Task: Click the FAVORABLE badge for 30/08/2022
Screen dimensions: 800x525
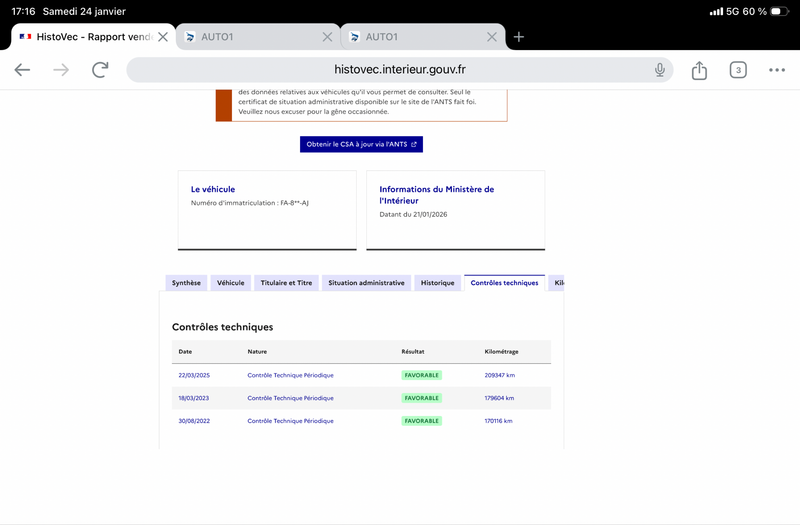Action: tap(421, 421)
